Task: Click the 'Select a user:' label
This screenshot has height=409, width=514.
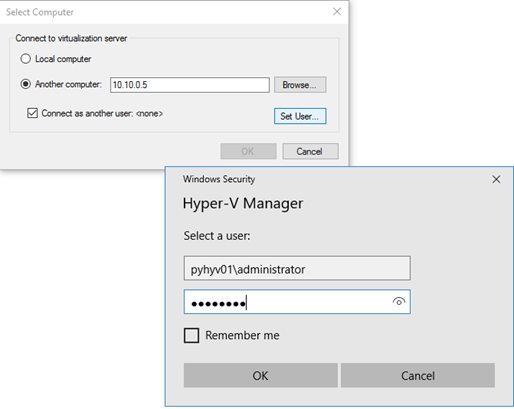Action: (217, 236)
